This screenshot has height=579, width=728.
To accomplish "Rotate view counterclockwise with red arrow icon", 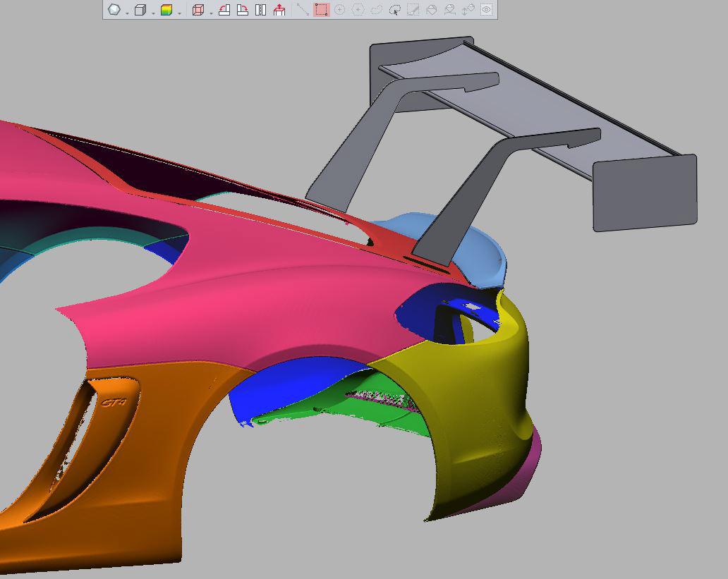I will [224, 10].
